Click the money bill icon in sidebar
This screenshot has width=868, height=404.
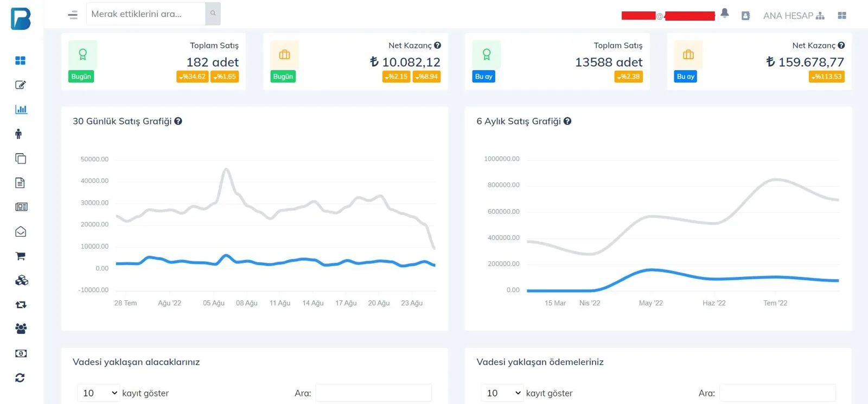pyautogui.click(x=21, y=353)
